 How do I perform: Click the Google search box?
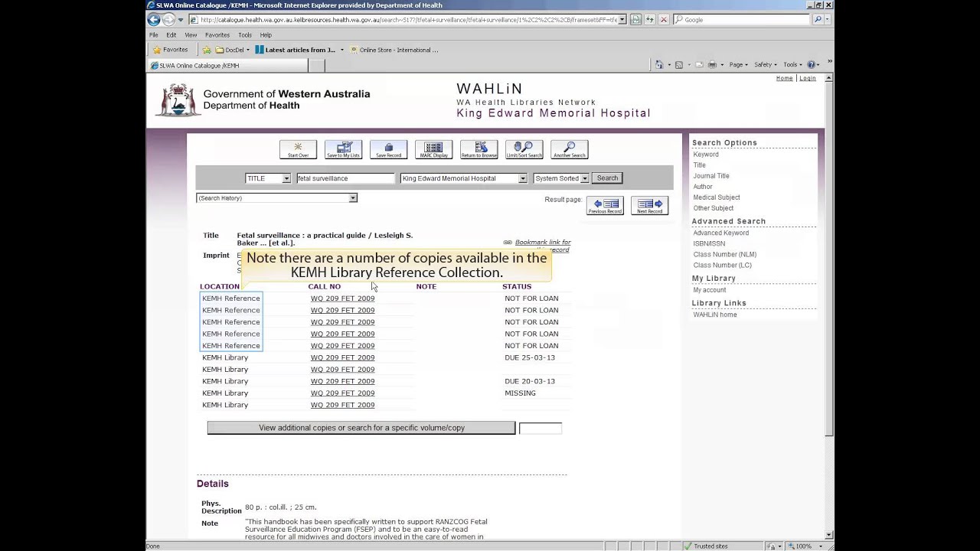(x=742, y=20)
